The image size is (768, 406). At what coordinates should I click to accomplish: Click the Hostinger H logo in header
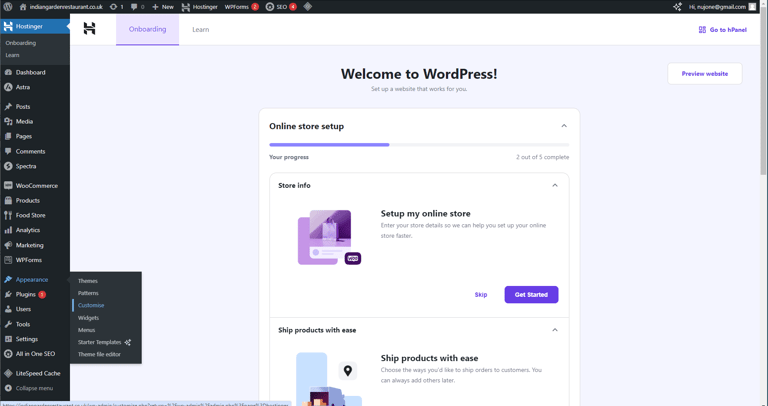(x=89, y=28)
